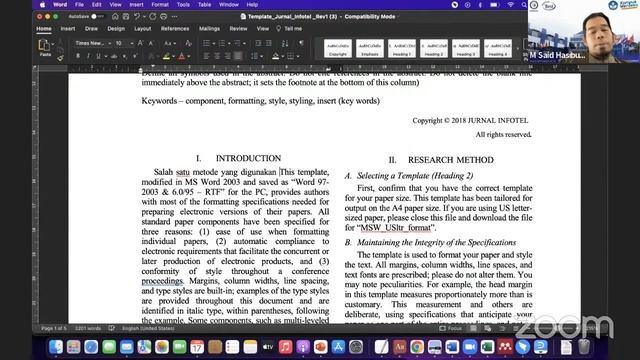Switch to the Design ribbon tab

click(116, 29)
